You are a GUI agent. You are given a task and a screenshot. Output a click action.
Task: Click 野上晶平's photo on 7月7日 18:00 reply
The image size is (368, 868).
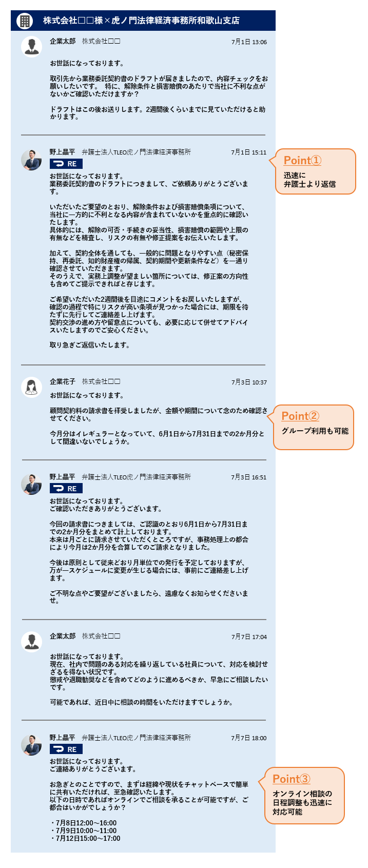[31, 745]
